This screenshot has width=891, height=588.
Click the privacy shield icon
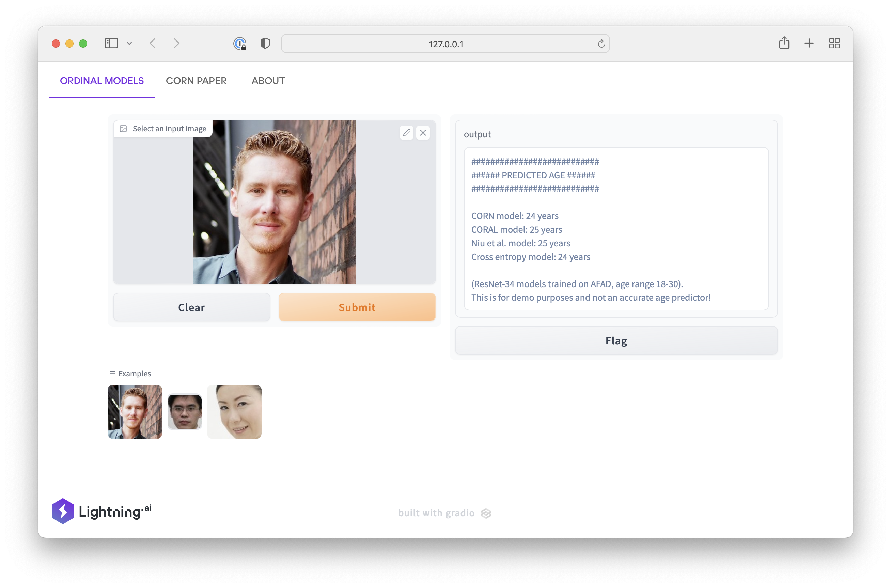click(x=265, y=44)
